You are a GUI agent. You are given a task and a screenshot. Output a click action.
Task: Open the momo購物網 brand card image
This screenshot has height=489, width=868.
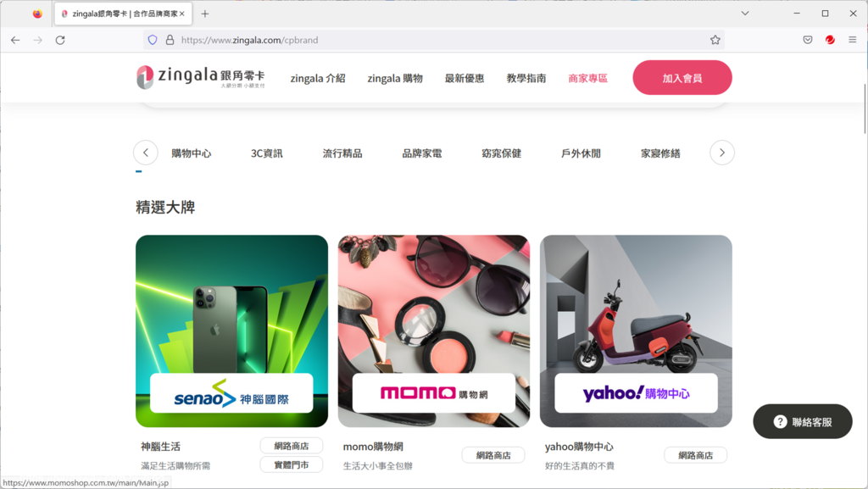coord(434,331)
